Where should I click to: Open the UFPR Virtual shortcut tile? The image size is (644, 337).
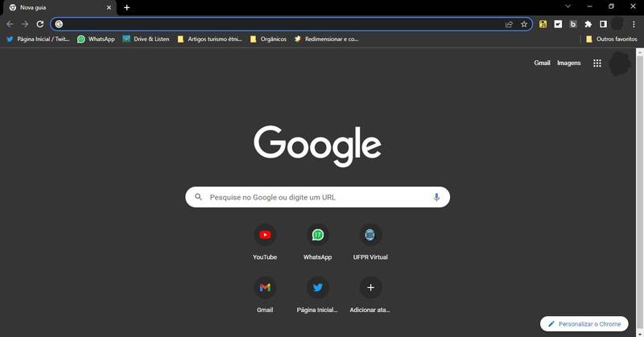370,242
